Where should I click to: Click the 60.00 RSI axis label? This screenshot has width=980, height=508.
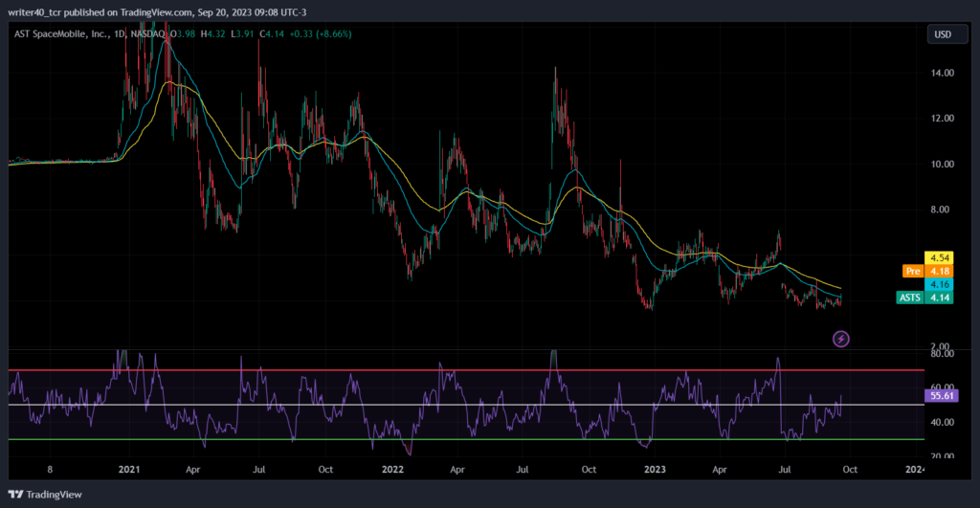click(x=942, y=387)
